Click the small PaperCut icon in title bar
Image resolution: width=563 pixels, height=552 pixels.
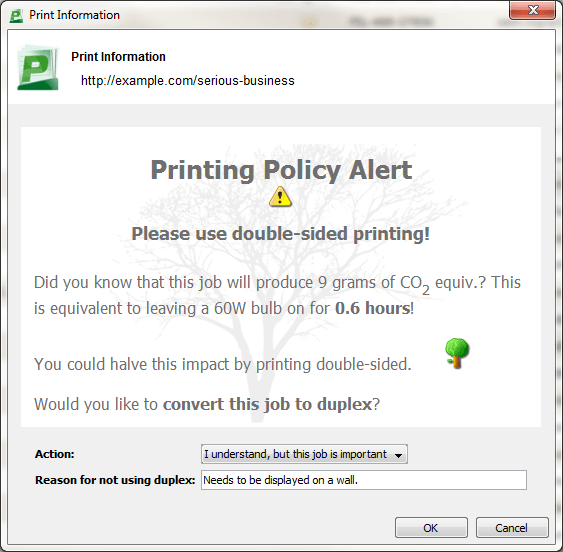point(16,15)
